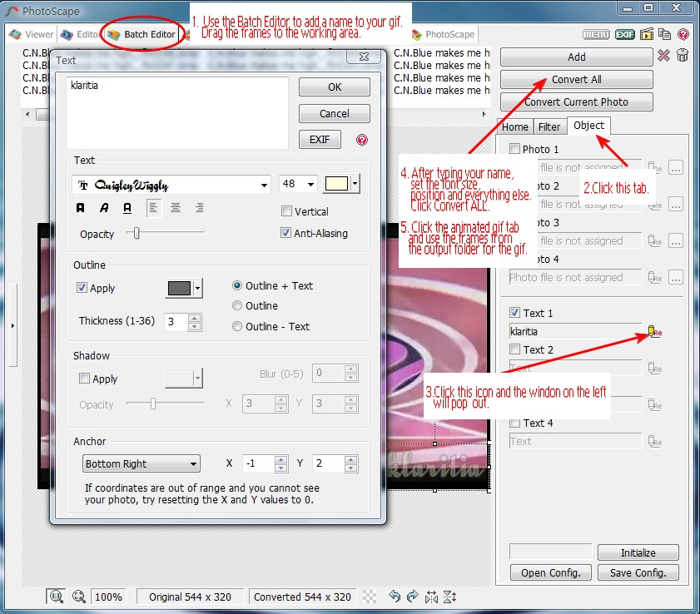Click the copy pages icon in top toolbar
The image size is (700, 614).
click(665, 34)
